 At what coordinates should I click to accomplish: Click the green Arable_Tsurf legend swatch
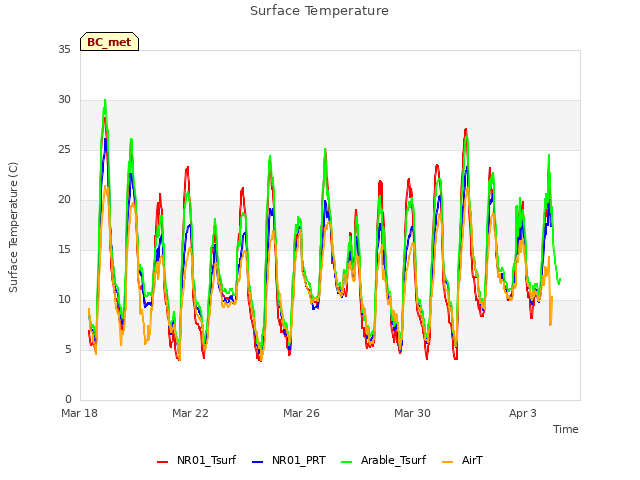click(x=347, y=462)
